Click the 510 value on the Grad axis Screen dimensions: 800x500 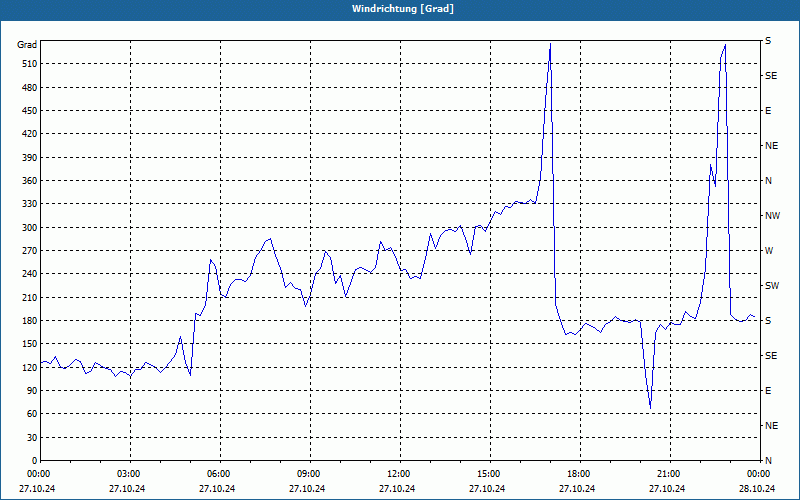(30, 64)
